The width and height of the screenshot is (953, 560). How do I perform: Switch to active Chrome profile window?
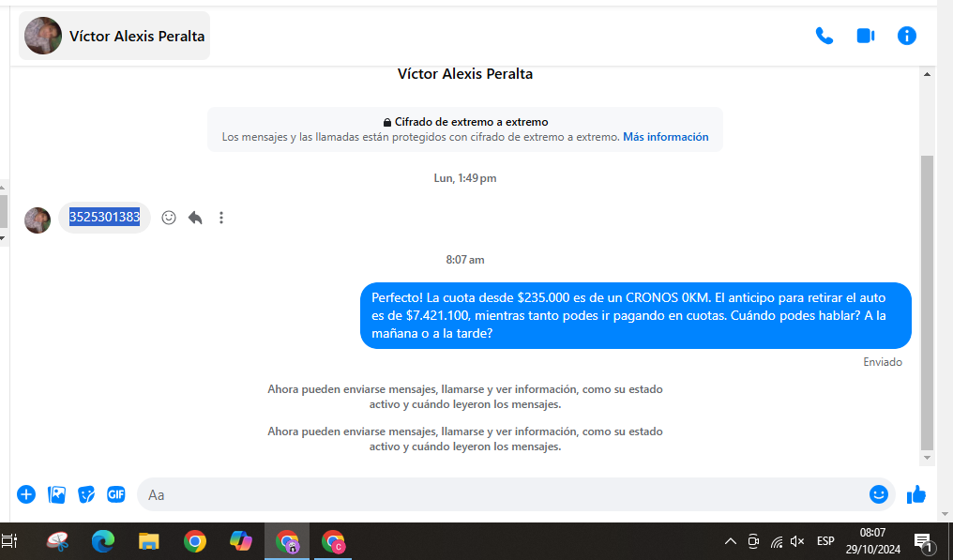pyautogui.click(x=287, y=540)
